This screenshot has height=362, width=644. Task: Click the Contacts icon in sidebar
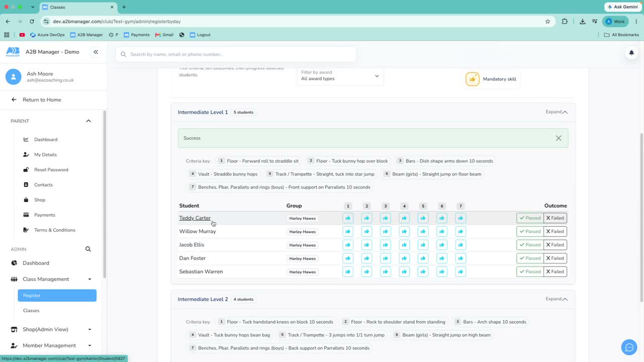pyautogui.click(x=26, y=185)
